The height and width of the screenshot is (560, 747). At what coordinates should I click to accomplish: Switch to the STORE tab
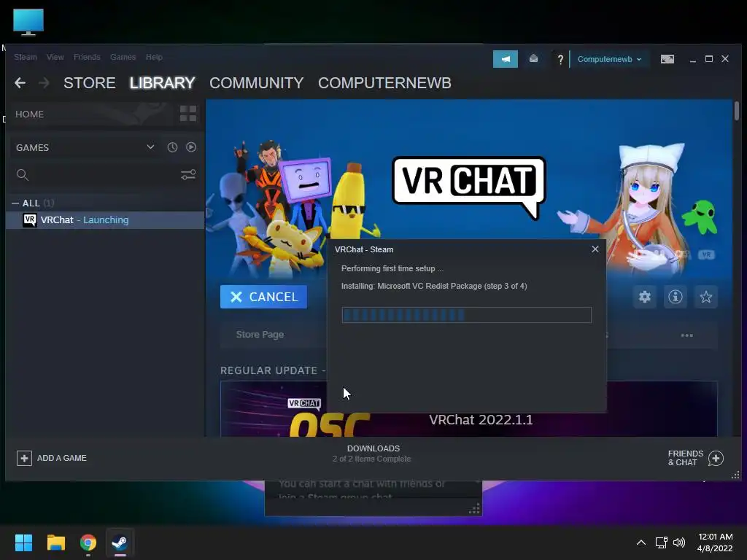90,83
